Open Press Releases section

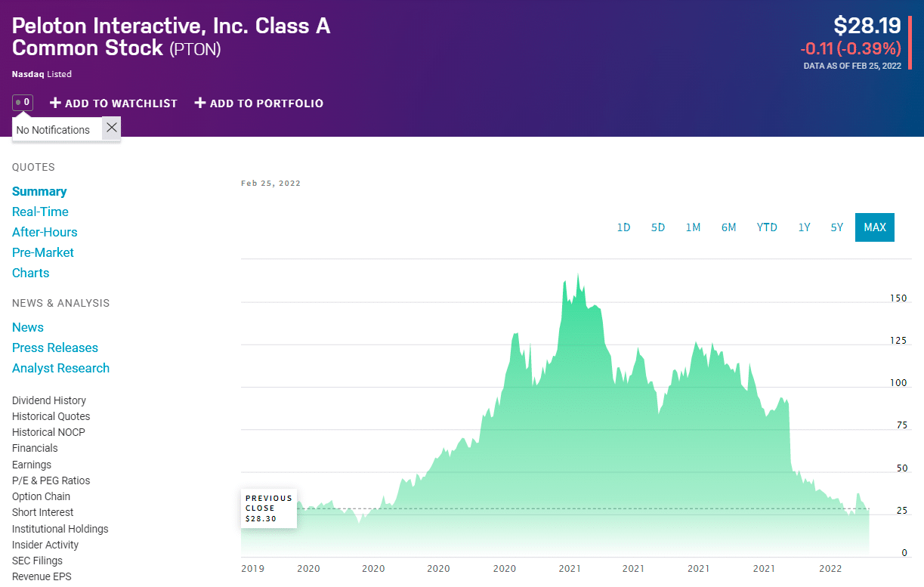[x=55, y=348]
